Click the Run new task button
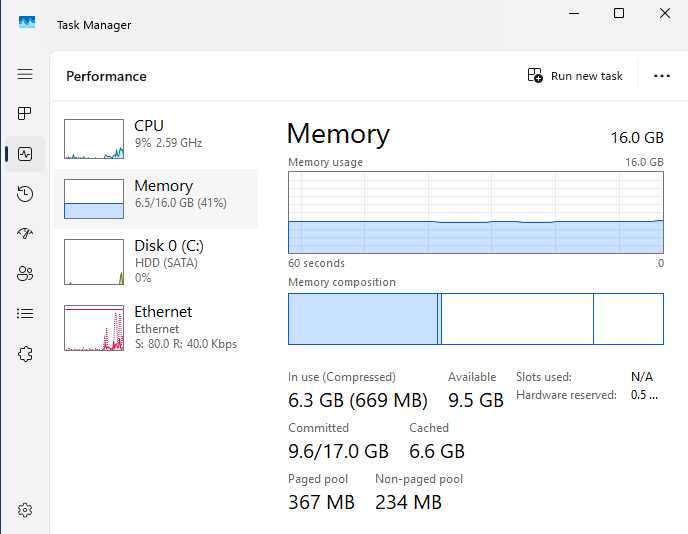 click(575, 76)
